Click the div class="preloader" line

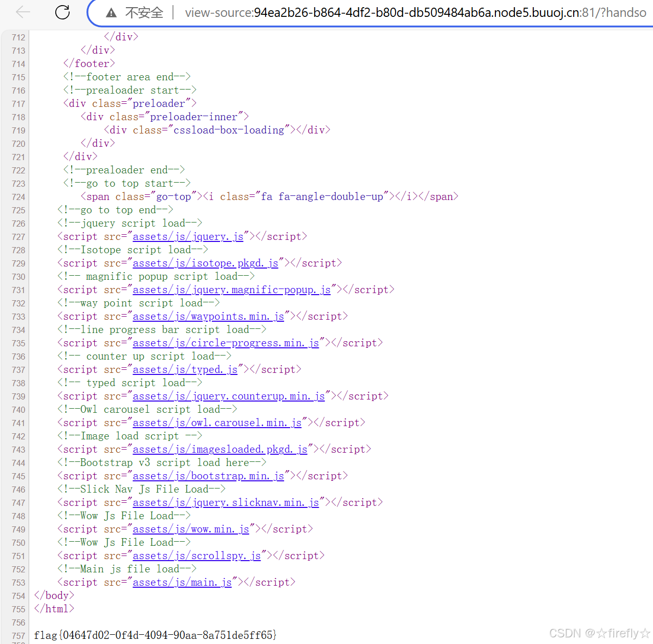point(130,103)
